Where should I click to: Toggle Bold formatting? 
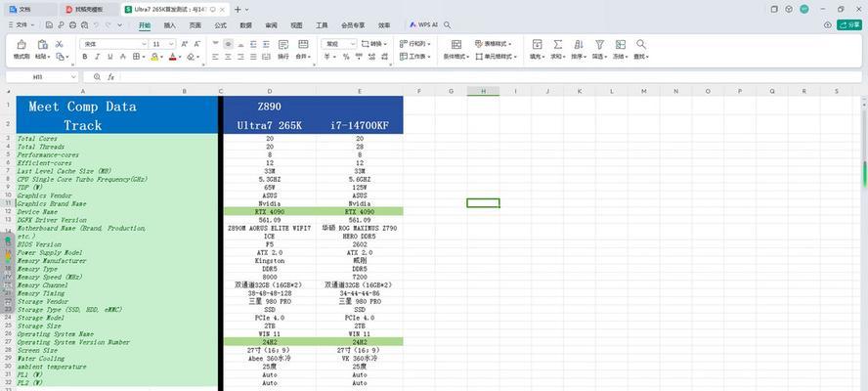coord(85,57)
